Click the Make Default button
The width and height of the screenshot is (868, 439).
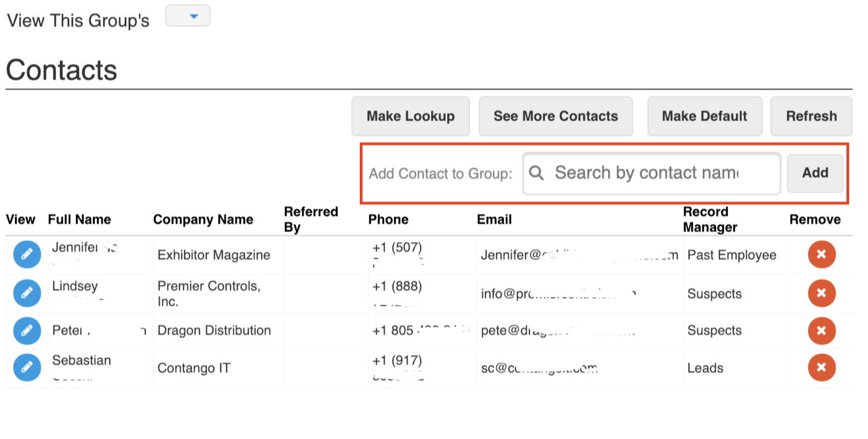point(704,116)
